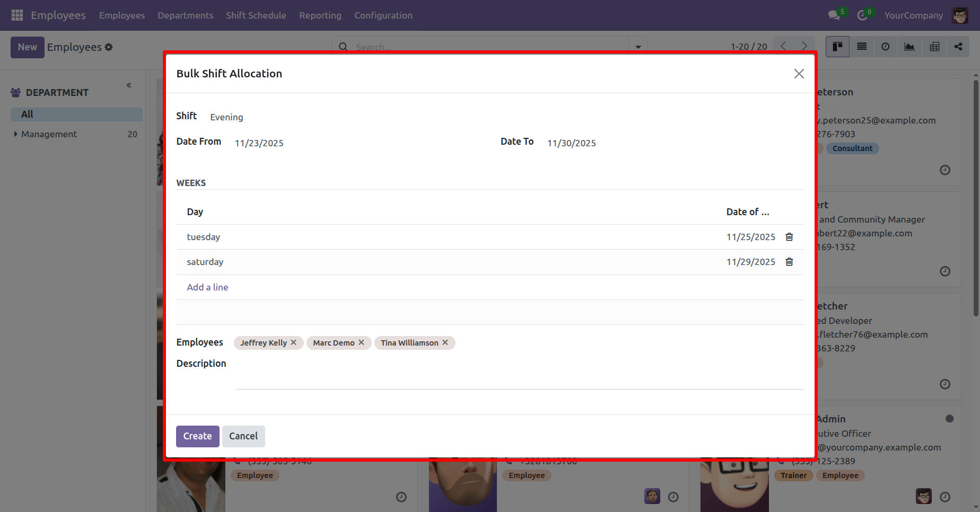Viewport: 980px width, 512px height.
Task: Open the activities clock icon in navbar
Action: click(x=862, y=15)
